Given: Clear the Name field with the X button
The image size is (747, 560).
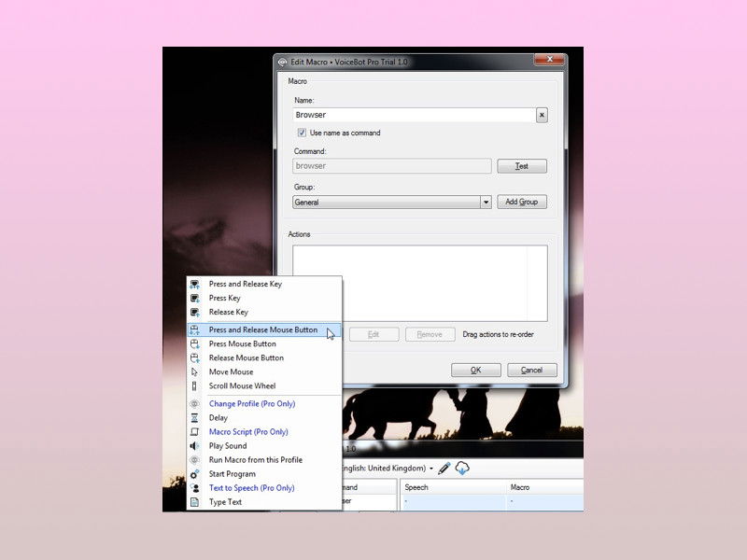Looking at the screenshot, I should [x=542, y=115].
